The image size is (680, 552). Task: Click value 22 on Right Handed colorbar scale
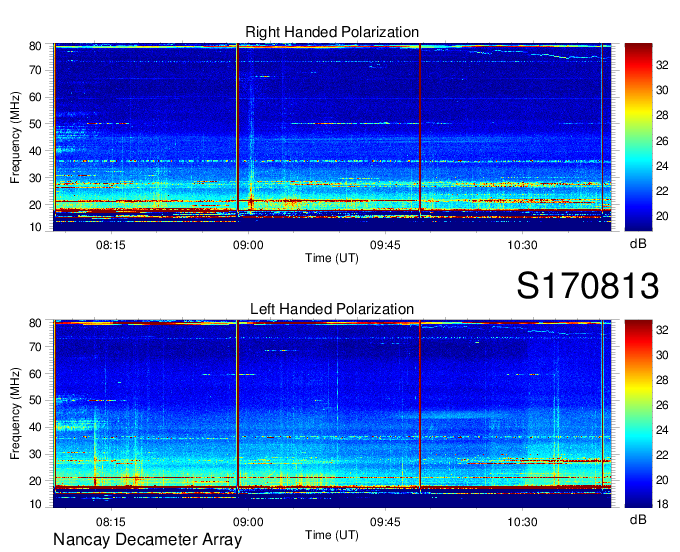(662, 191)
